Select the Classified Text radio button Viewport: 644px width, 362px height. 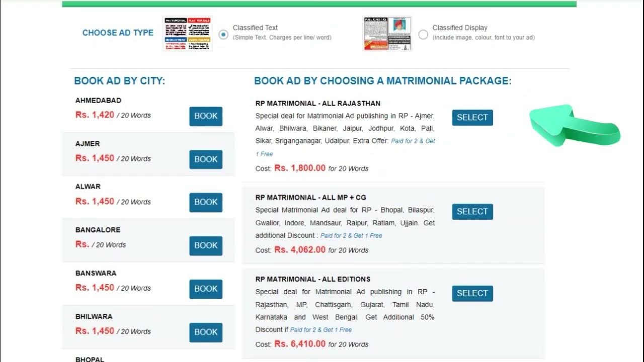coord(224,35)
